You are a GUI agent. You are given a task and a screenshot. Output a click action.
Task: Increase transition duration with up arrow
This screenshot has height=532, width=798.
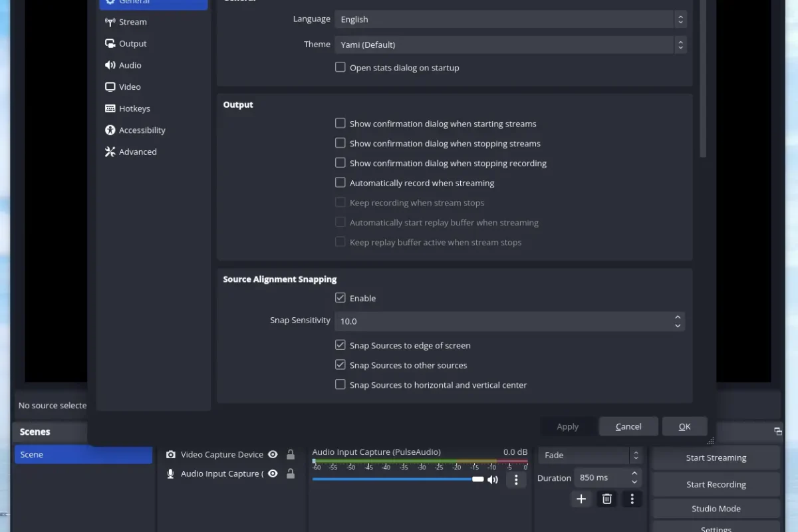(x=634, y=473)
